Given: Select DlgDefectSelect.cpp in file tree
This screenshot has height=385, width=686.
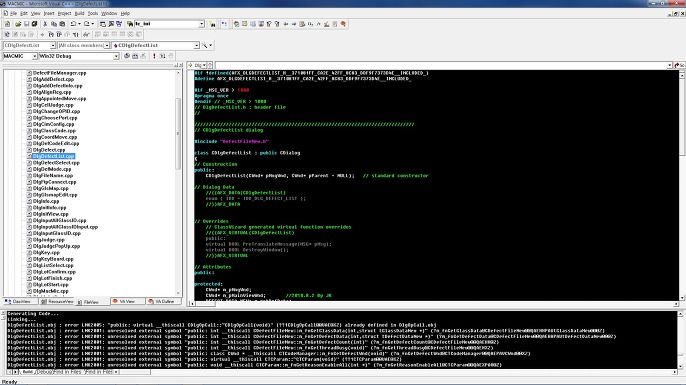Looking at the screenshot, I should (x=56, y=163).
